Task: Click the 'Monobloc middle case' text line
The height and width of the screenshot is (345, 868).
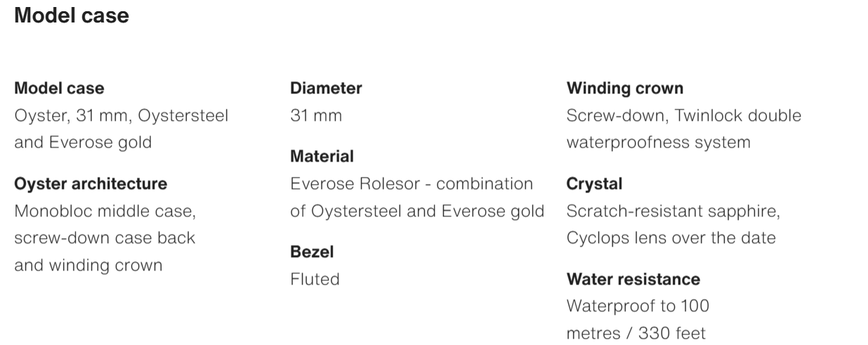Action: 105,211
